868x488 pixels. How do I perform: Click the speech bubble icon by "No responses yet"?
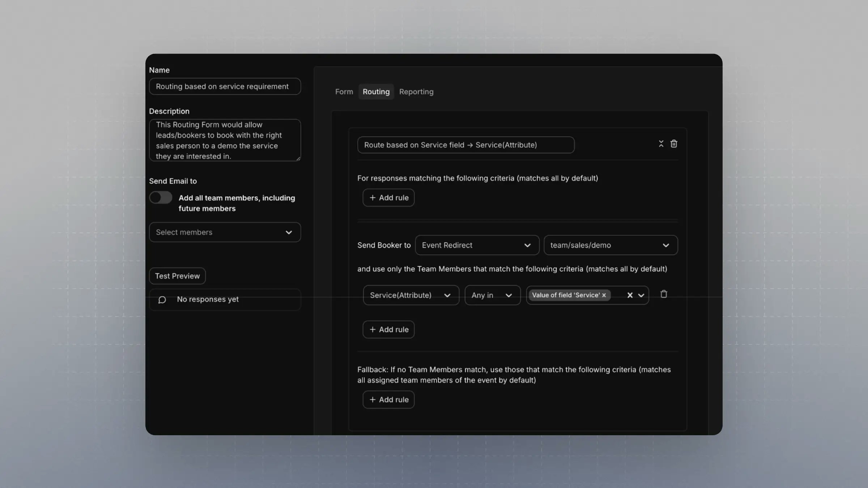pos(162,300)
